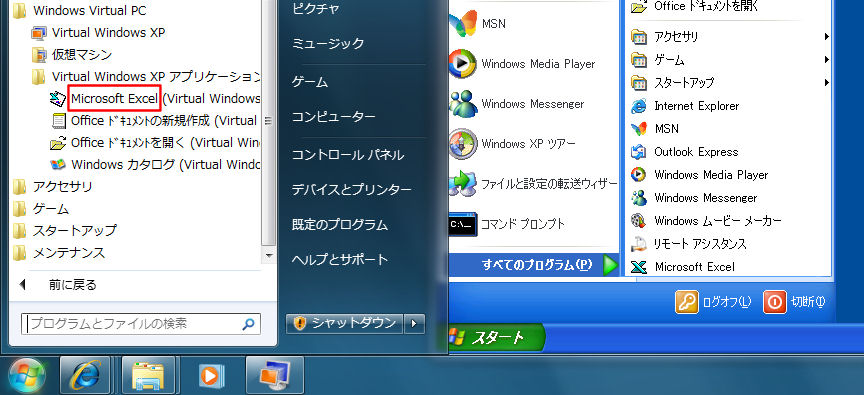Click the ログオフ(L) button
864x395 pixels.
point(714,302)
